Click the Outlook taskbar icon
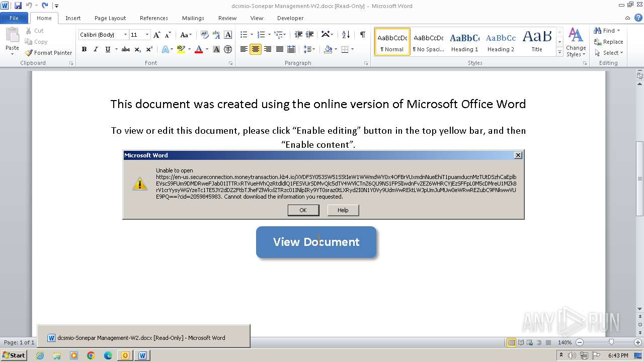Viewport: 644px width, 362px height. click(x=125, y=355)
